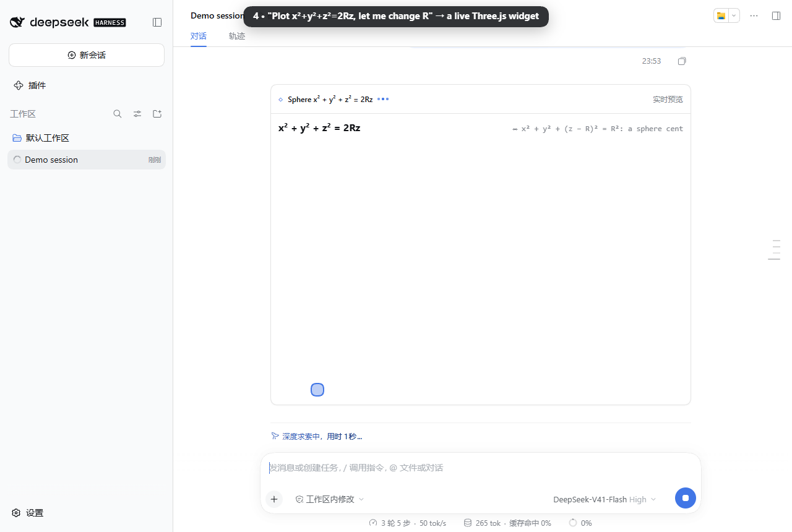Focus the message input field

point(480,468)
